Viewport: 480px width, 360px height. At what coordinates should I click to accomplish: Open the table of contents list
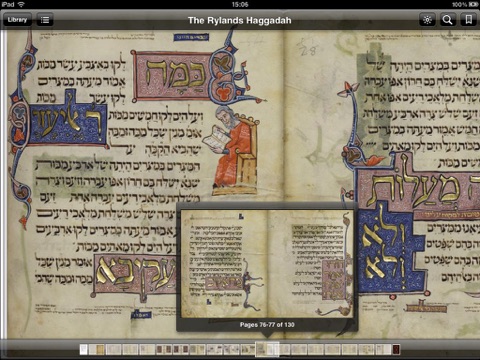pos(45,20)
